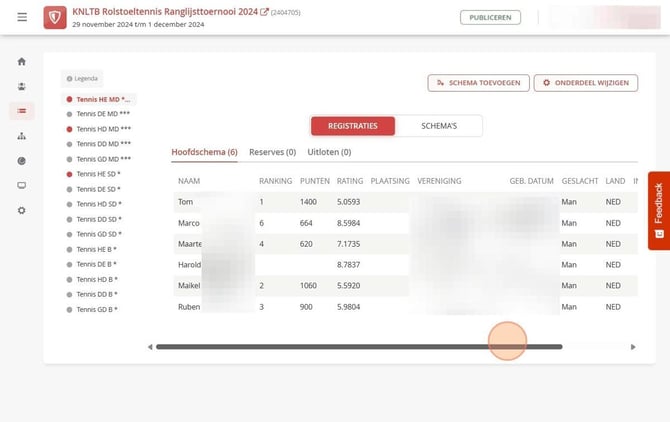The height and width of the screenshot is (422, 670).
Task: Open the players icon in sidebar
Action: point(22,86)
